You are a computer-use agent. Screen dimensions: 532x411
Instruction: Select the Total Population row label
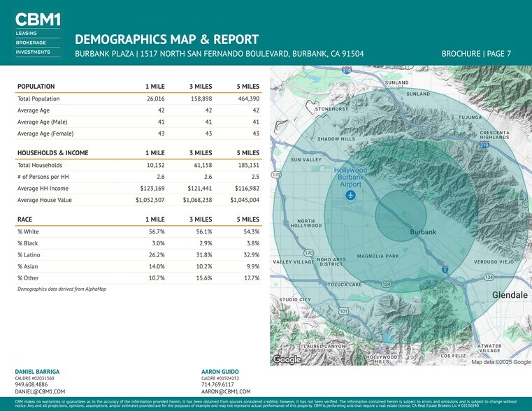[38, 99]
